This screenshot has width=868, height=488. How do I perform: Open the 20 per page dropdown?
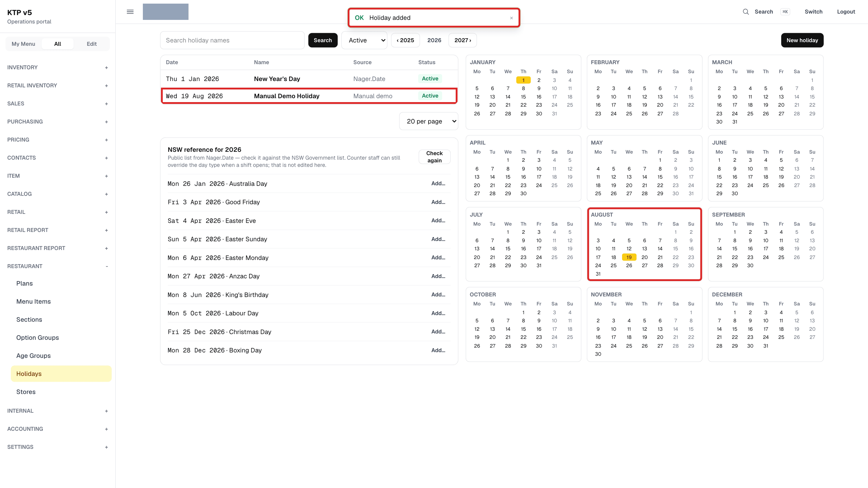[x=429, y=121]
